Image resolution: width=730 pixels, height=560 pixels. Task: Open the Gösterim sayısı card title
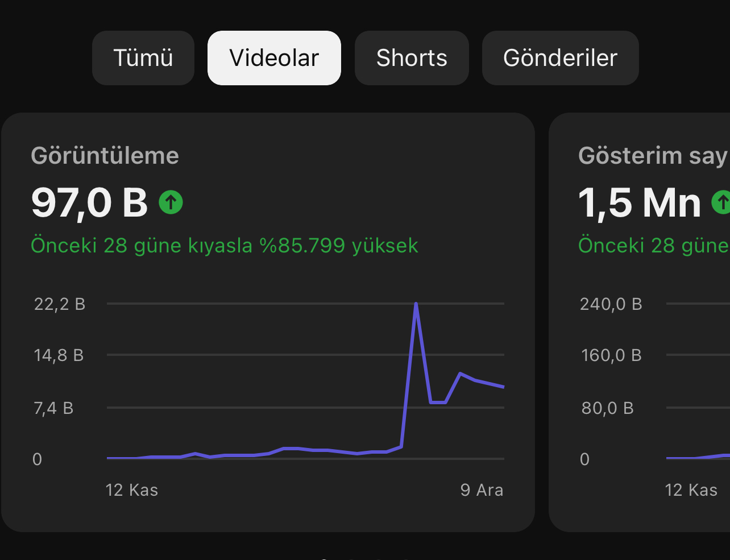pyautogui.click(x=654, y=156)
